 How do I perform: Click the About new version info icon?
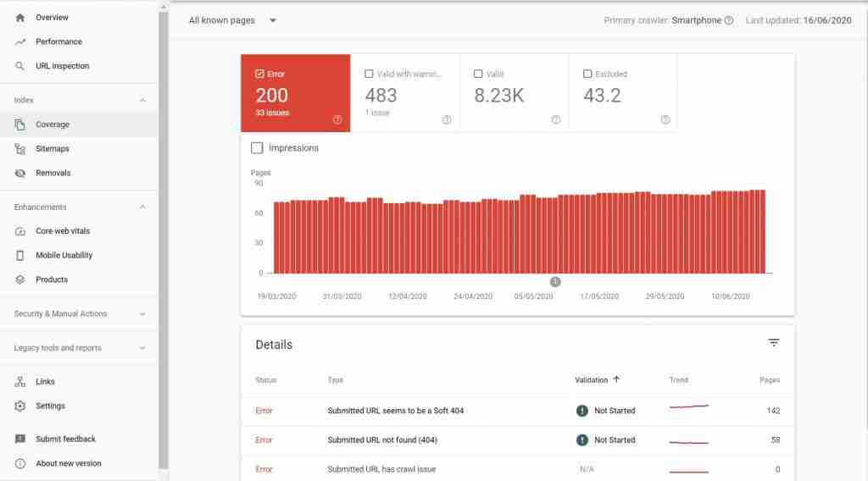[20, 463]
